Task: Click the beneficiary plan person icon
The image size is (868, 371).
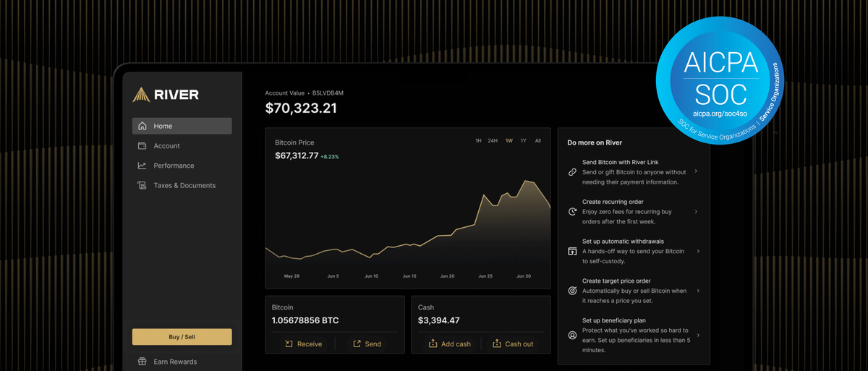Action: 572,336
